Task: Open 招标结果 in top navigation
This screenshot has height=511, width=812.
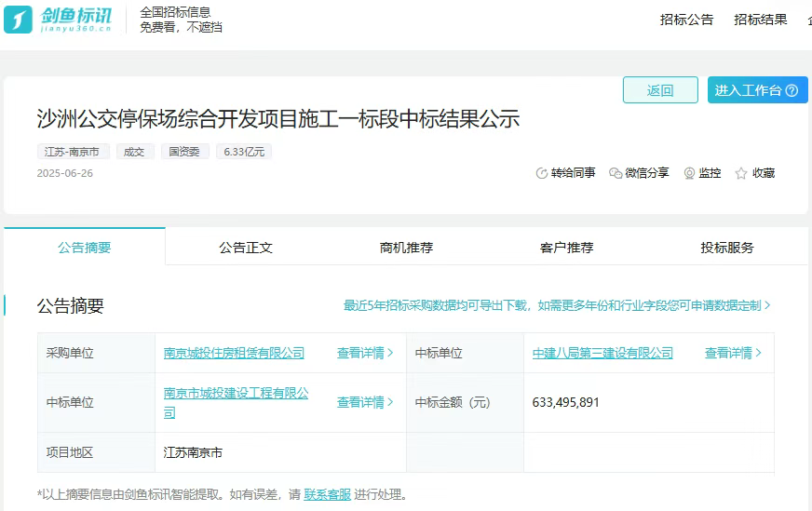Action: coord(760,20)
